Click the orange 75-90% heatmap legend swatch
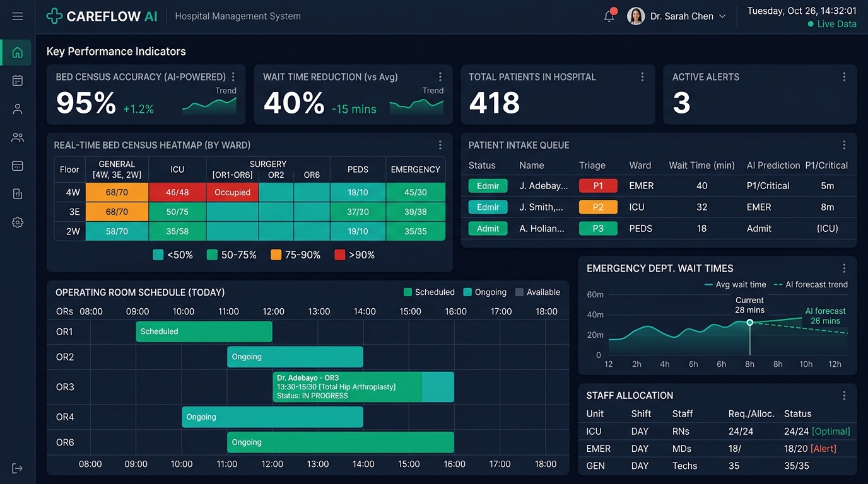This screenshot has height=484, width=868. (276, 255)
